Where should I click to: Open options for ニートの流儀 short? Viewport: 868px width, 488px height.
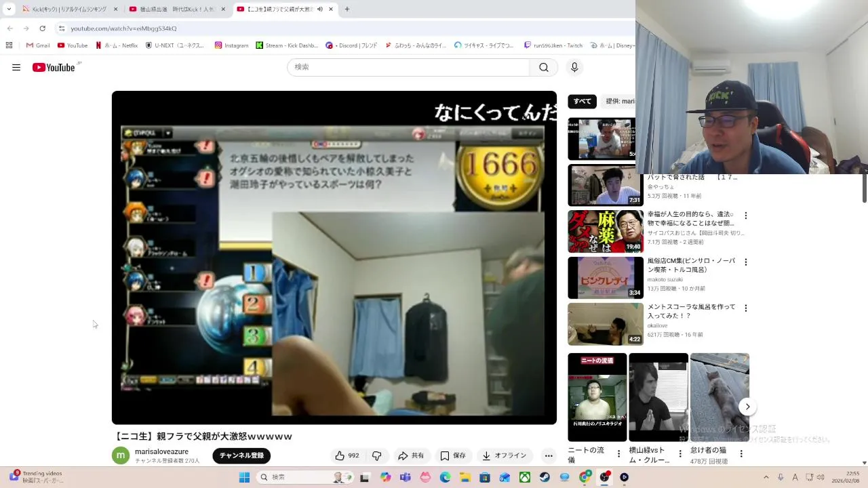pos(618,453)
